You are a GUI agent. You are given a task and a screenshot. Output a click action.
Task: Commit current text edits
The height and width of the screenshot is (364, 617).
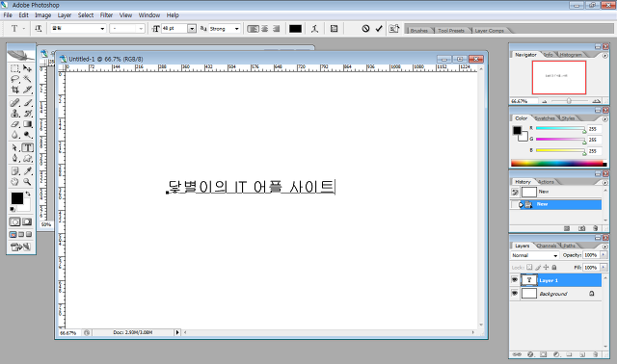click(x=379, y=29)
